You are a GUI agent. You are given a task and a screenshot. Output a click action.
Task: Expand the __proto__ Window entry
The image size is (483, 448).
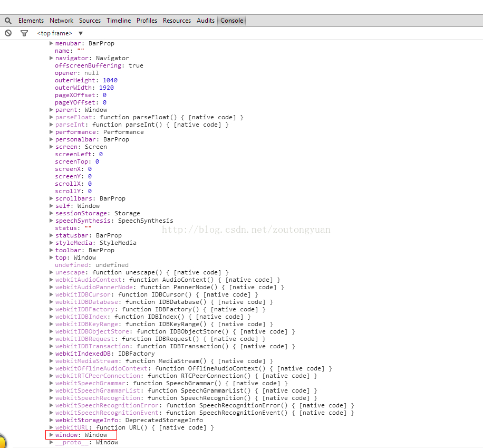pos(51,442)
